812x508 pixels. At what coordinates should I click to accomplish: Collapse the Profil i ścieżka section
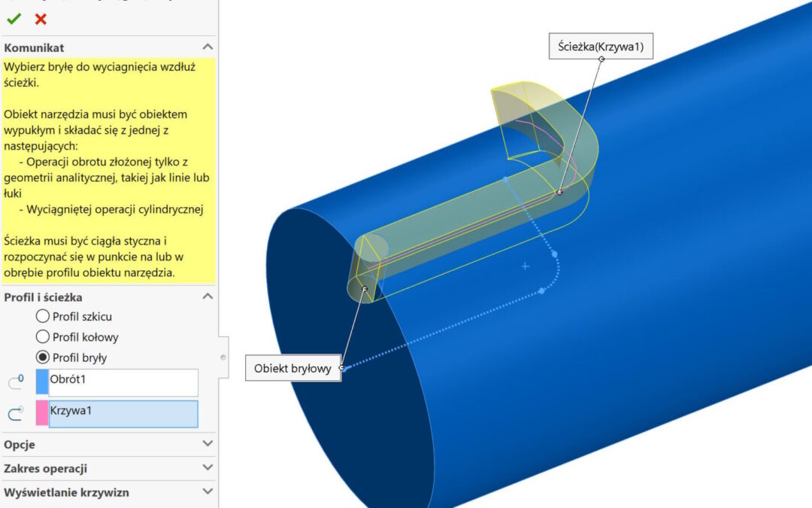(x=208, y=297)
